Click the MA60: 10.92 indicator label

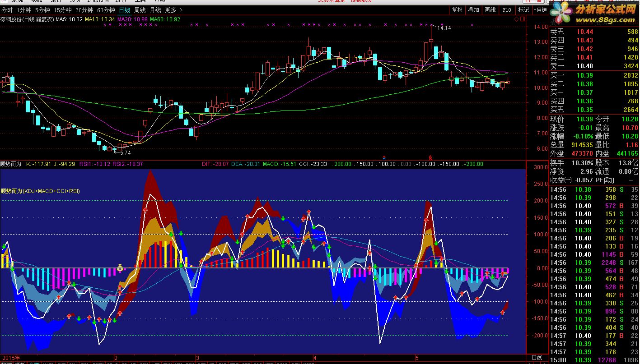tap(165, 19)
